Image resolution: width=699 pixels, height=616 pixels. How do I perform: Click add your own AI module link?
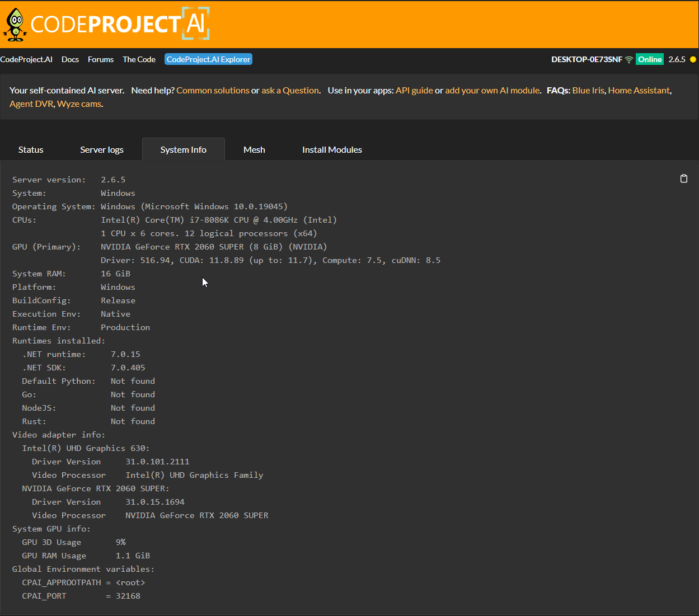(x=492, y=90)
